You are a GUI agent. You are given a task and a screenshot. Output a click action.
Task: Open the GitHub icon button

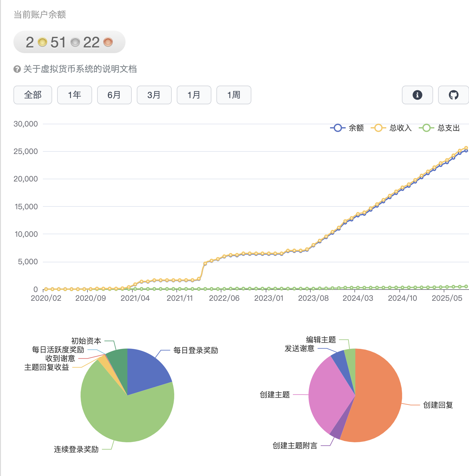point(453,95)
